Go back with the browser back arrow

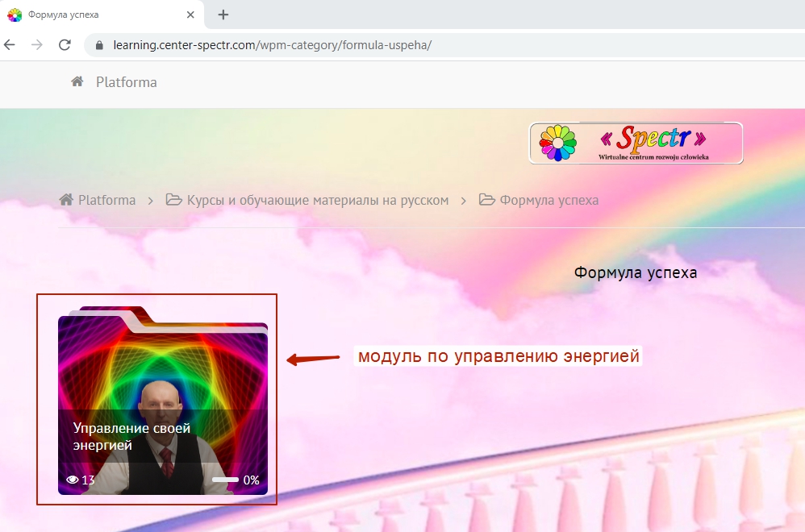tap(9, 45)
